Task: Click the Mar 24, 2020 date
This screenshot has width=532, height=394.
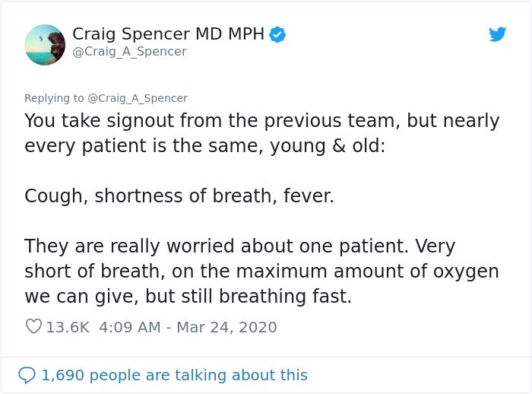Action: pyautogui.click(x=226, y=327)
